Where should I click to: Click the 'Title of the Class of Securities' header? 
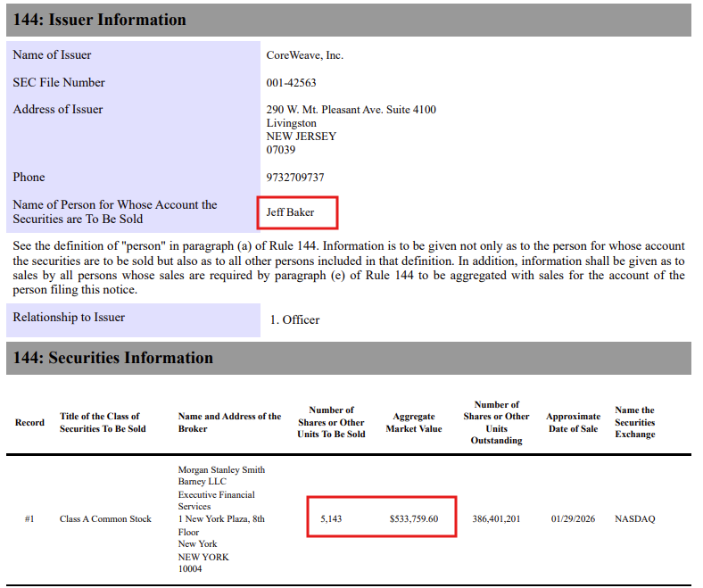(x=103, y=423)
